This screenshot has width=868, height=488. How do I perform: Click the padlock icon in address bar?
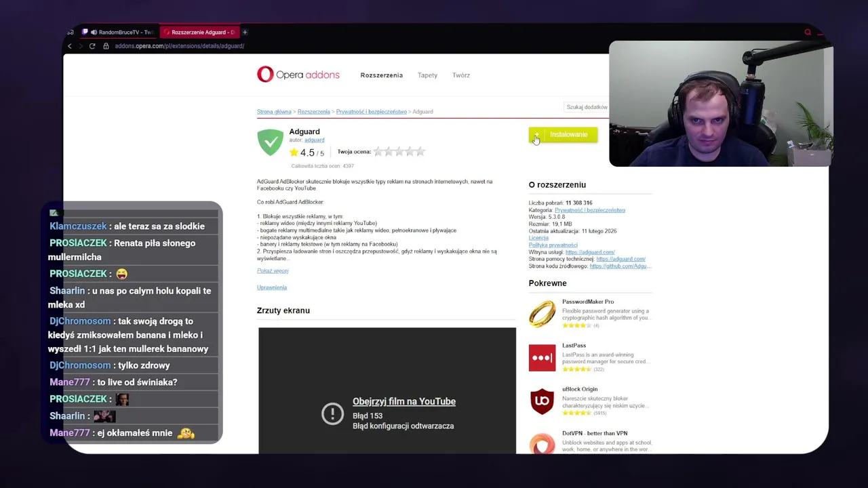point(106,46)
